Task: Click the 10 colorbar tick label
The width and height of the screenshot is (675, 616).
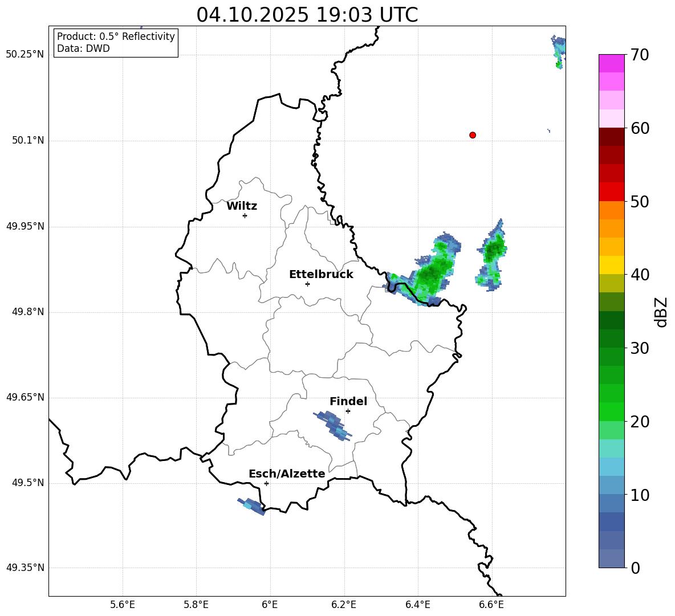Action: [640, 495]
